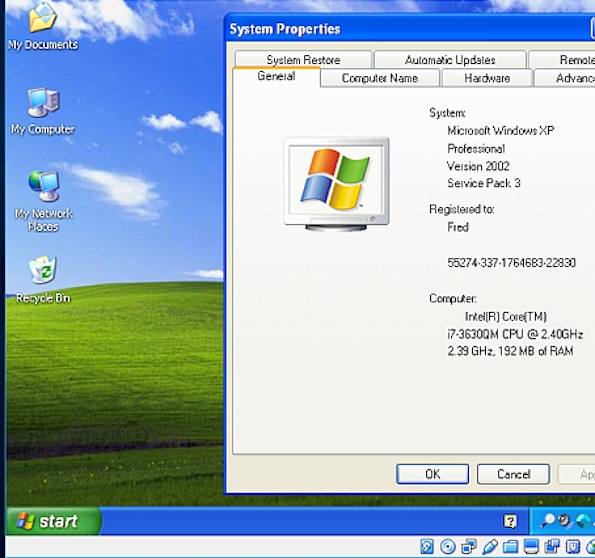Click the VirtualBox virtualization 'V' chip icon
The width and height of the screenshot is (595, 558).
(573, 547)
